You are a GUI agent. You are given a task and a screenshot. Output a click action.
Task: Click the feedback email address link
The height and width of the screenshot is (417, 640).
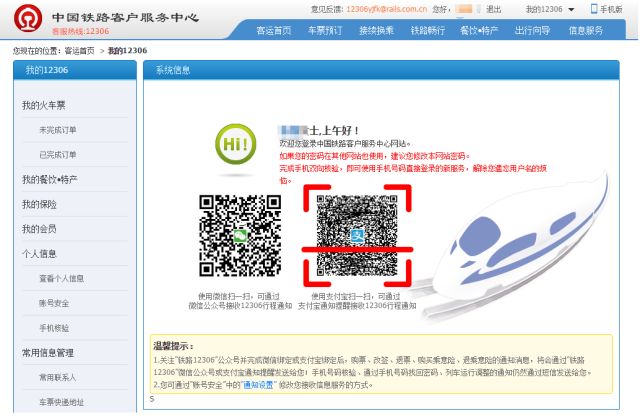[387, 9]
